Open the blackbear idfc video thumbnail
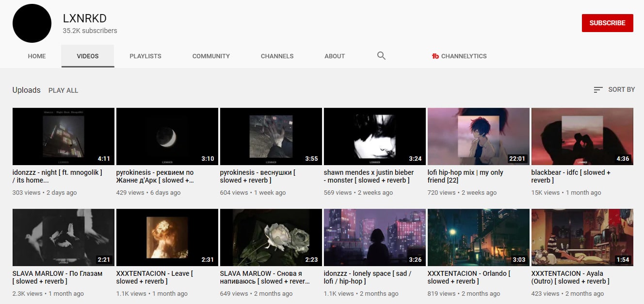The height and width of the screenshot is (304, 644). (x=582, y=136)
